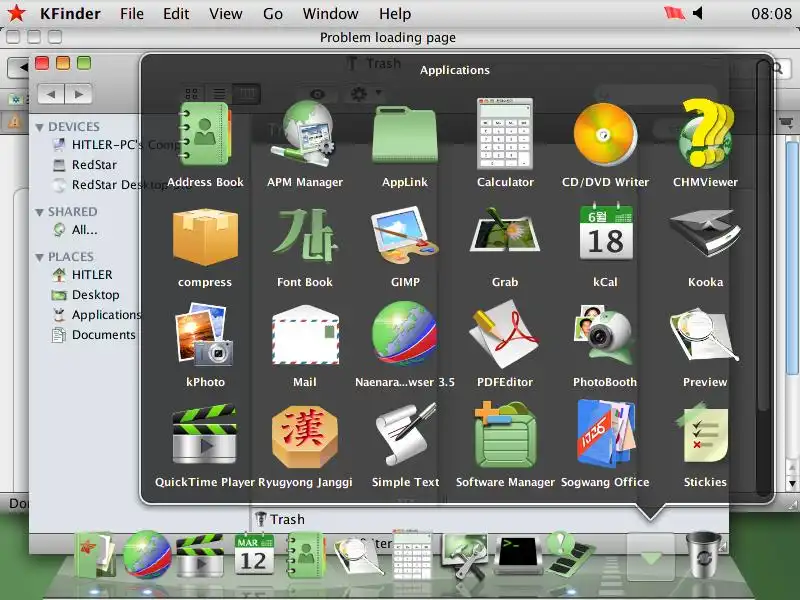This screenshot has height=600, width=800.
Task: Click the red star system menu
Action: point(16,13)
